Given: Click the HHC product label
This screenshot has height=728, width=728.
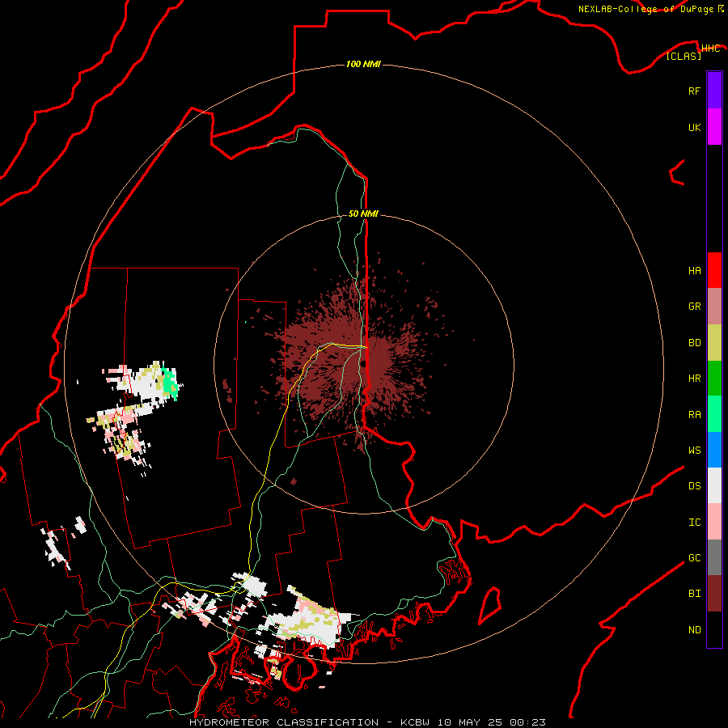Looking at the screenshot, I should [x=711, y=49].
